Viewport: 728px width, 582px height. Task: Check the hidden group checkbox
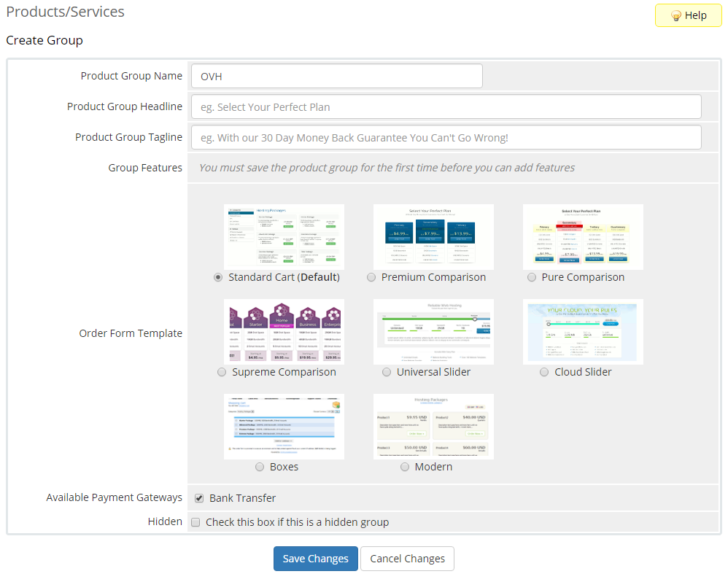tap(195, 522)
